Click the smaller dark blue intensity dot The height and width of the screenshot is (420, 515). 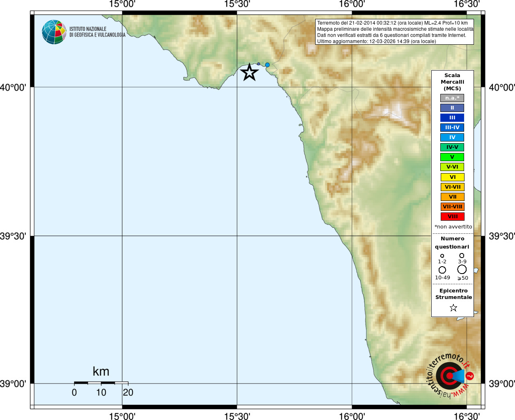(259, 64)
